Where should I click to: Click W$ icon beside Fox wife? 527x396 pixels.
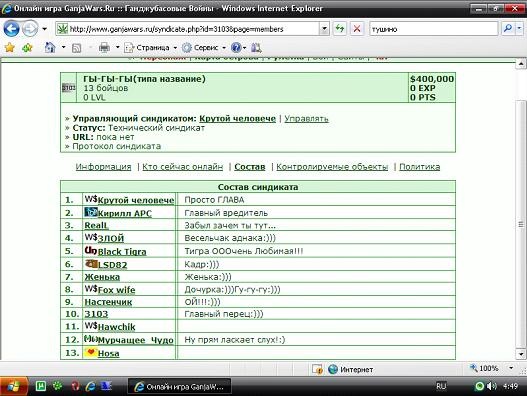click(x=91, y=289)
